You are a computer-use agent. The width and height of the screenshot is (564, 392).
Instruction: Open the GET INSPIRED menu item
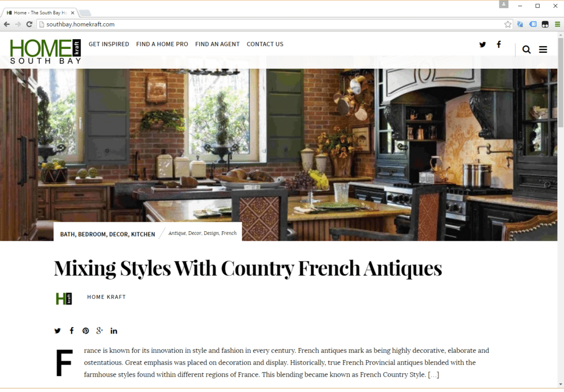click(x=109, y=44)
